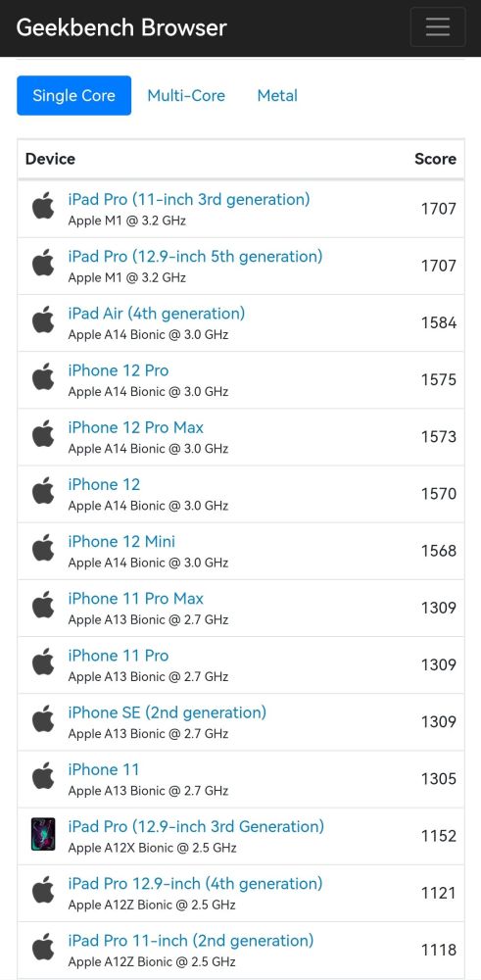This screenshot has width=481, height=980.
Task: Open the iPhone 11 Pro link
Action: [x=119, y=656]
